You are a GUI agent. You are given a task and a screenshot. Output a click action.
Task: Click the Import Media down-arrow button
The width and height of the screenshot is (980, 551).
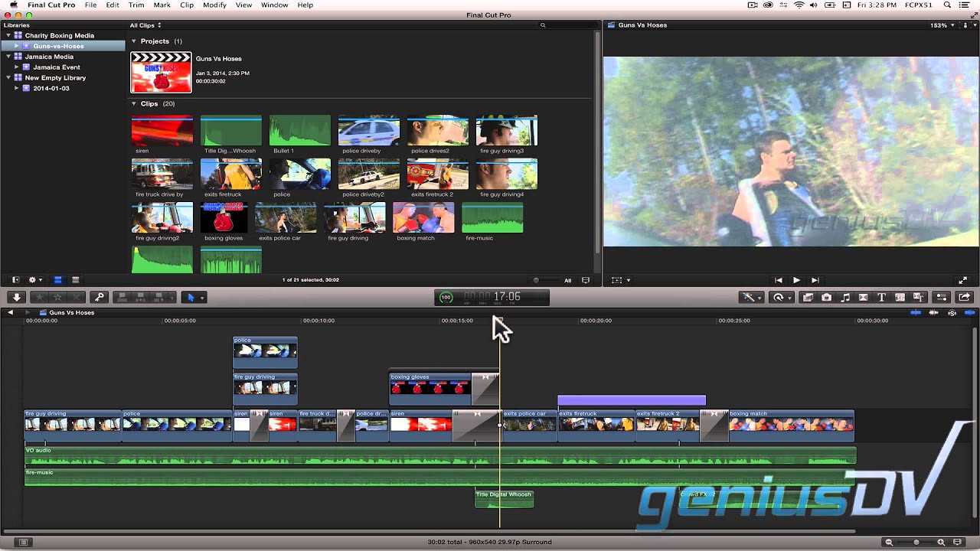pyautogui.click(x=16, y=297)
